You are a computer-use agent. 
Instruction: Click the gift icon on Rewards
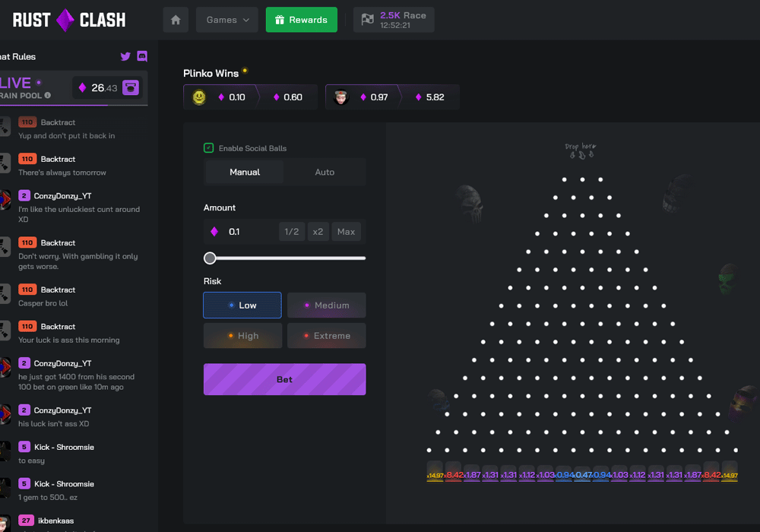coord(279,20)
